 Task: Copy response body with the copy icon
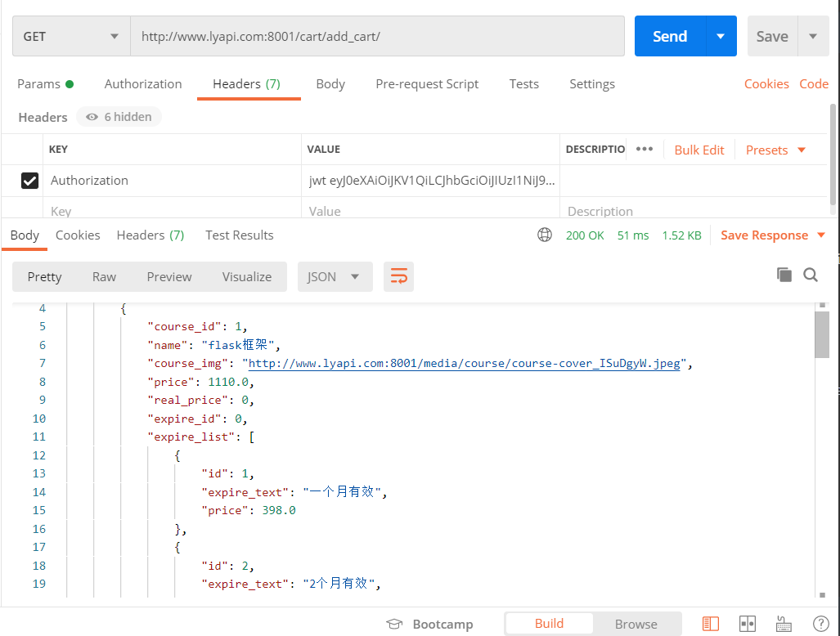784,275
